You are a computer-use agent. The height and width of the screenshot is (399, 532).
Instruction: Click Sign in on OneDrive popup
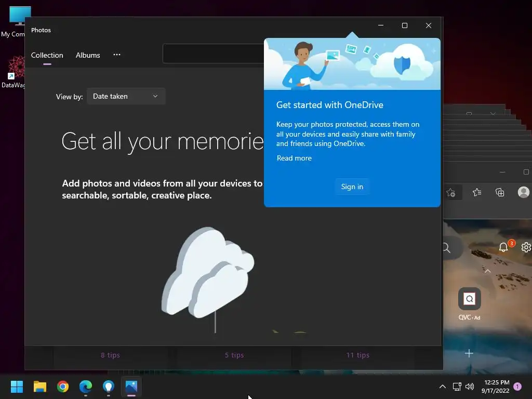(x=352, y=187)
